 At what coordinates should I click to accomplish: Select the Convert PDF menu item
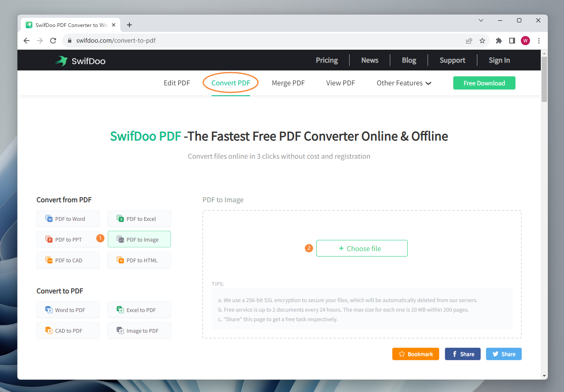pos(231,83)
